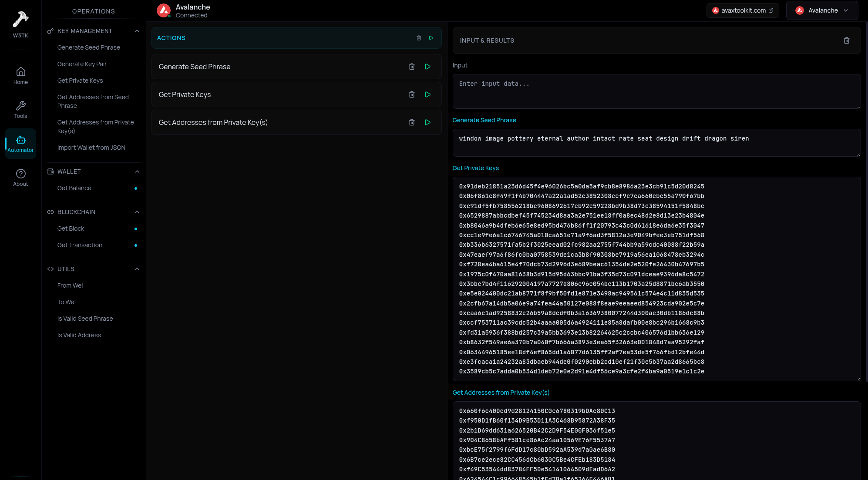868x480 pixels.
Task: Remove the Generate Seed Phrase action
Action: click(x=412, y=67)
